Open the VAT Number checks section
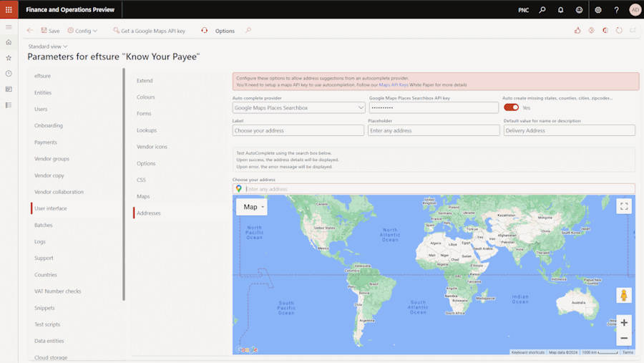This screenshot has width=644, height=363. [x=57, y=291]
